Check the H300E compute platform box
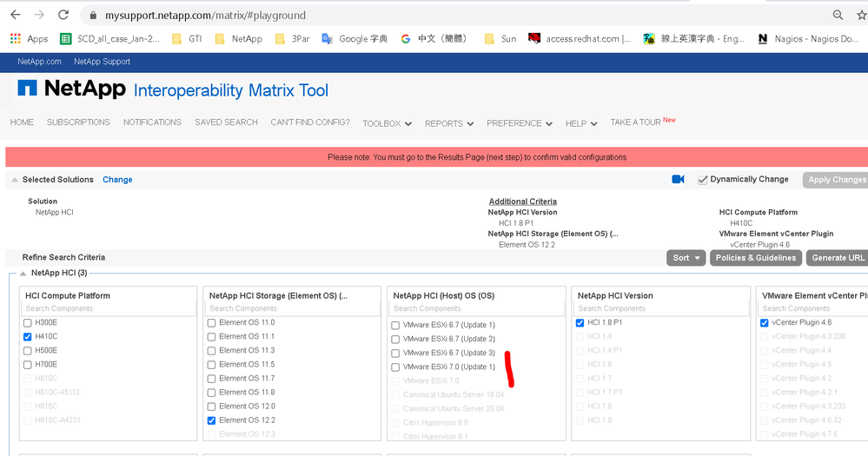This screenshot has height=456, width=868. point(28,323)
